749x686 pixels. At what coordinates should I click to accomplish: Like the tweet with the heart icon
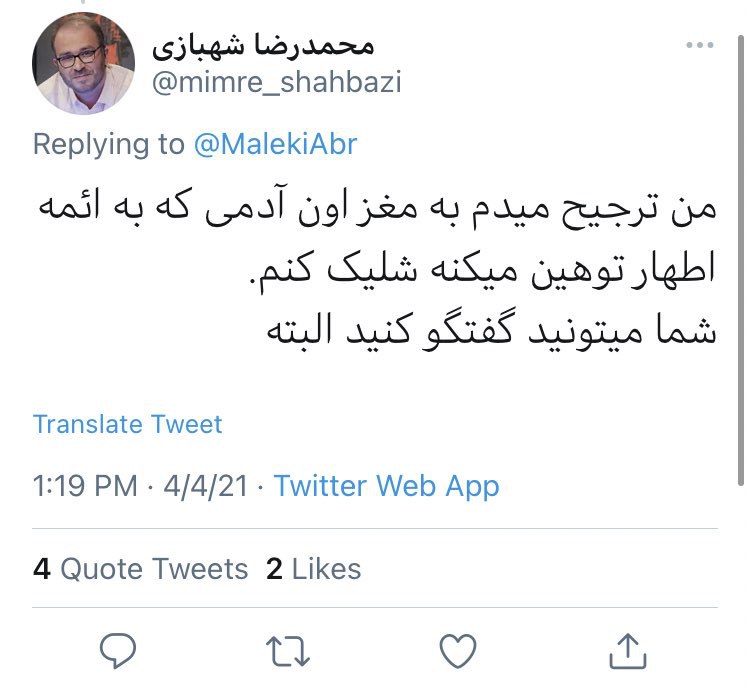coord(458,651)
